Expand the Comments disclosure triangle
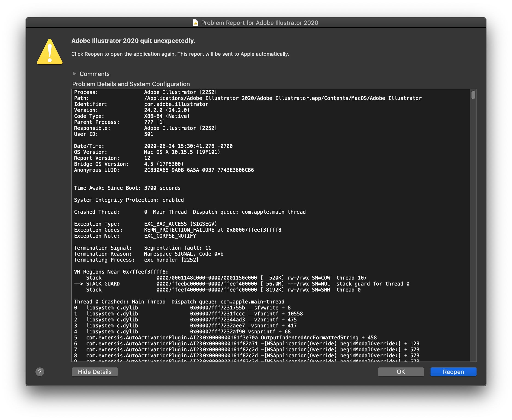 (x=75, y=73)
